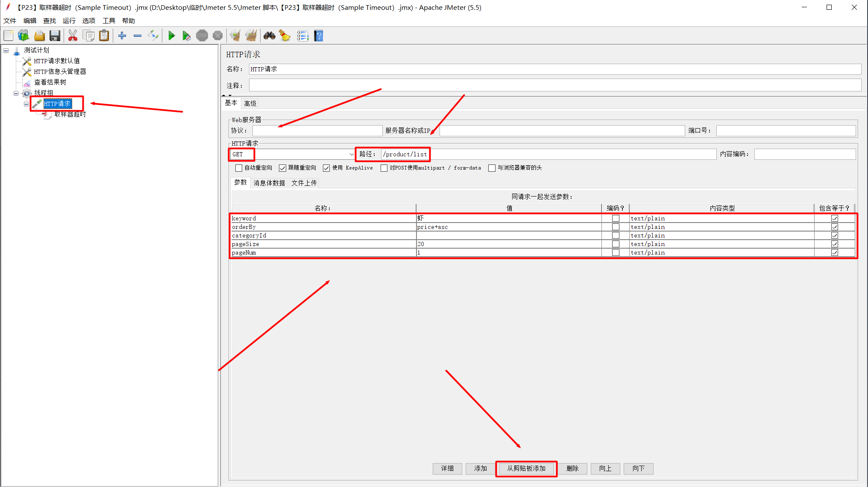Uncheck 包含等于 box in pageSize row
868x487 pixels.
[835, 244]
